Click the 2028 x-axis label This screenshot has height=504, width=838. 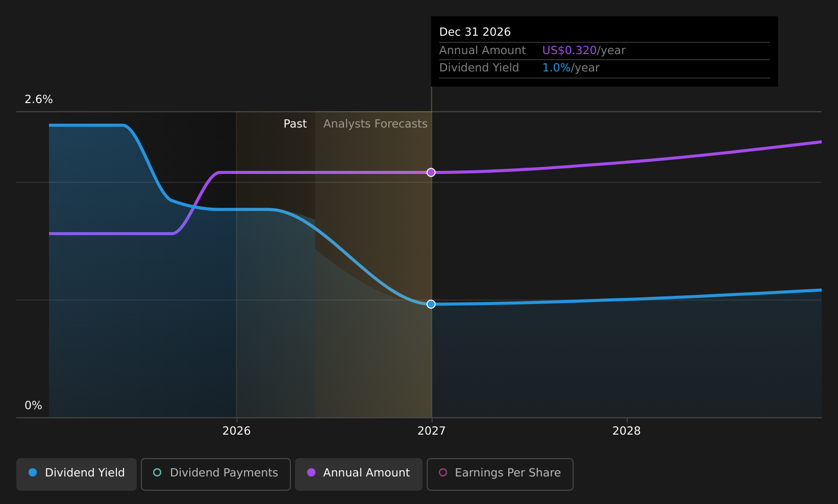pos(626,431)
